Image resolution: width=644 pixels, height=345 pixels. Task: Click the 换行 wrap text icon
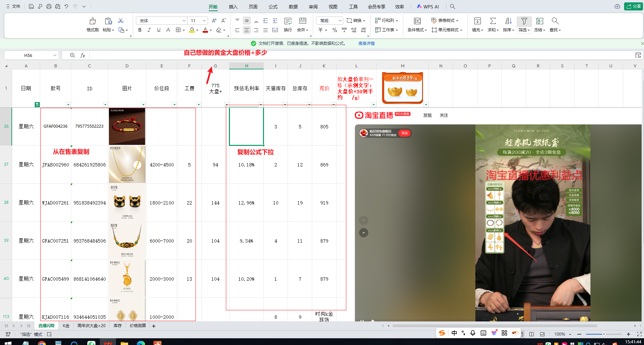click(288, 21)
